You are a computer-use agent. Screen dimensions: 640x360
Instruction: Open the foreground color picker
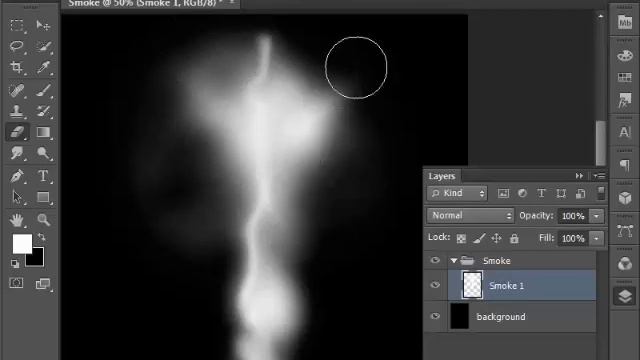(22, 244)
